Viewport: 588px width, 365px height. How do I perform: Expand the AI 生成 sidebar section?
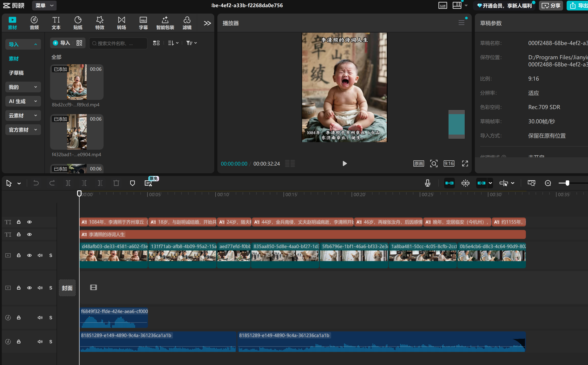click(x=23, y=101)
